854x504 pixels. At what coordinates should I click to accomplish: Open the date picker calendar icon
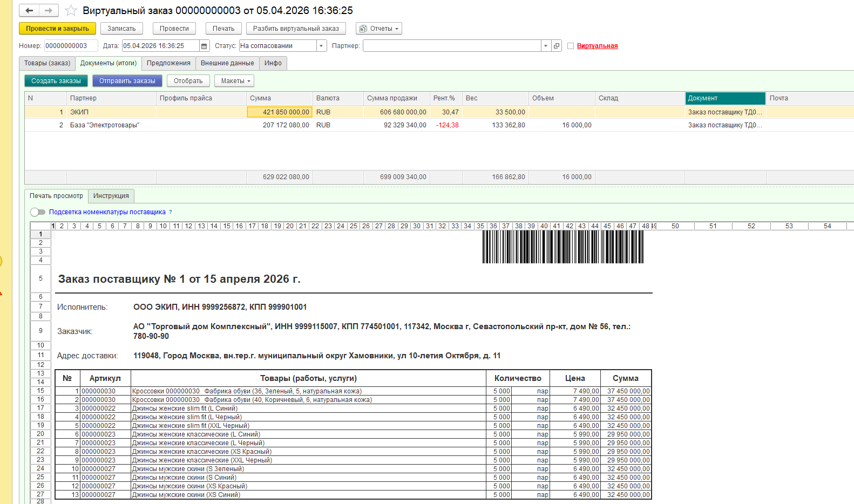pos(204,46)
